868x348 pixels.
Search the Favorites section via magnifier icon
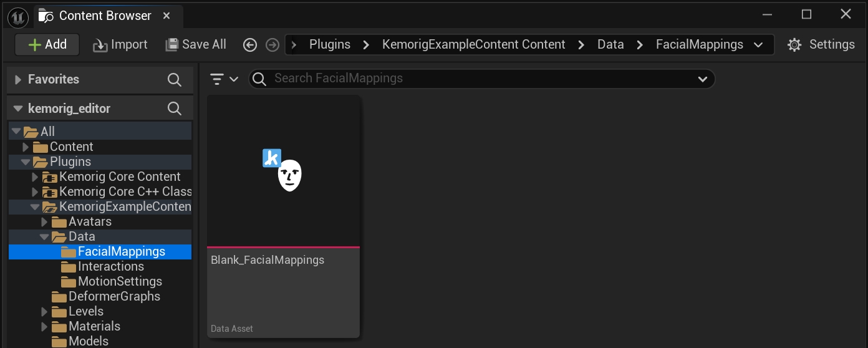click(x=175, y=80)
